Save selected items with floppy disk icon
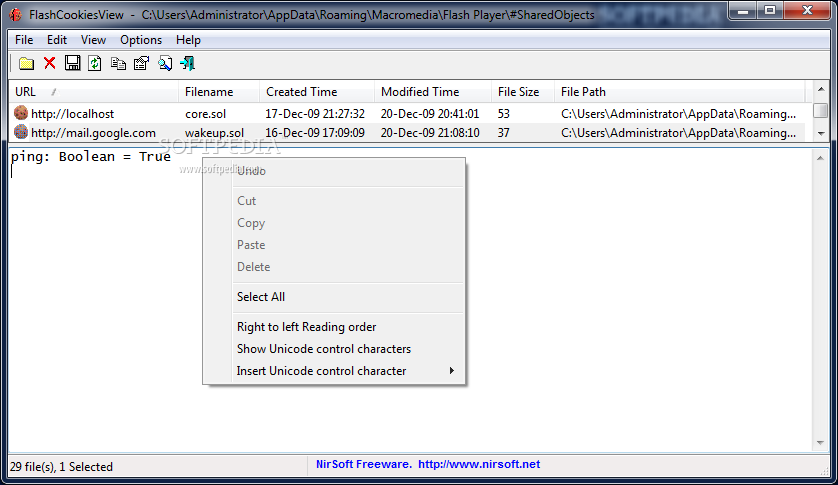The image size is (838, 485). pyautogui.click(x=72, y=63)
